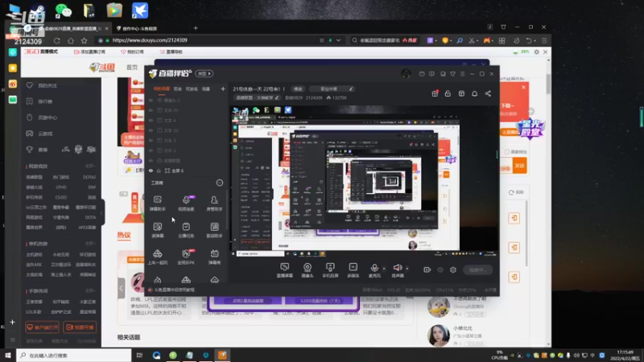Add 手机投屏 phone screen source
Screen dimensions: 644x362
coord(330,270)
